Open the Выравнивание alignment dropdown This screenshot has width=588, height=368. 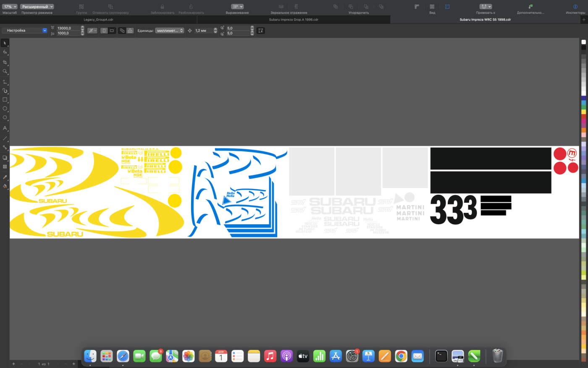click(x=237, y=7)
